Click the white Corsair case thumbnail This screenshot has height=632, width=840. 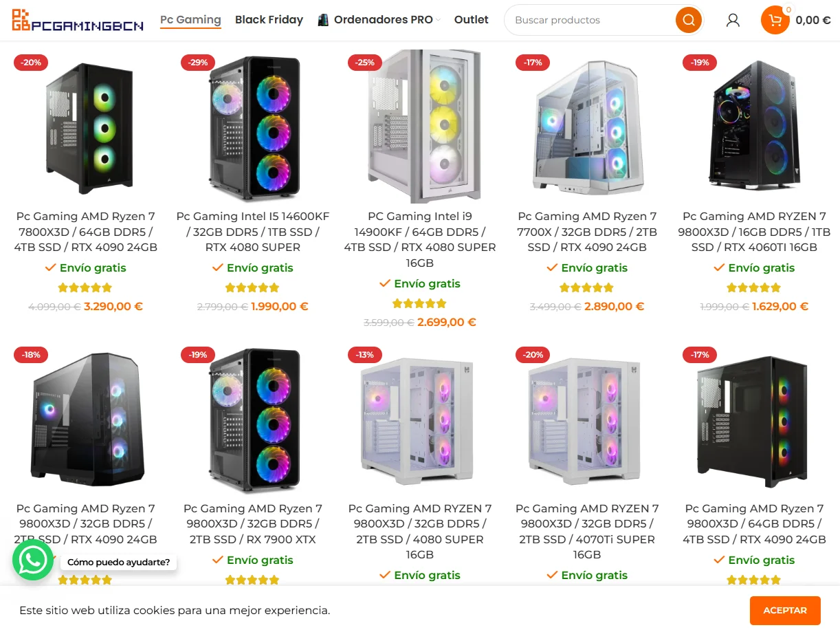[x=419, y=127]
